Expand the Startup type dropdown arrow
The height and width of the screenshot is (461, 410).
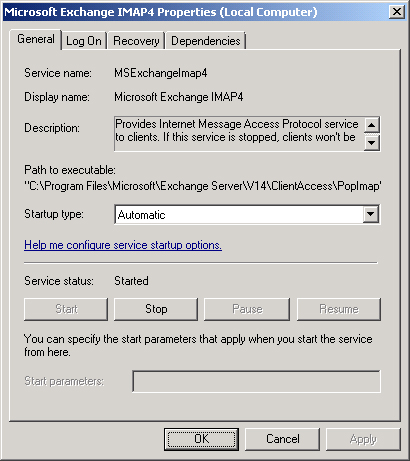tap(371, 214)
